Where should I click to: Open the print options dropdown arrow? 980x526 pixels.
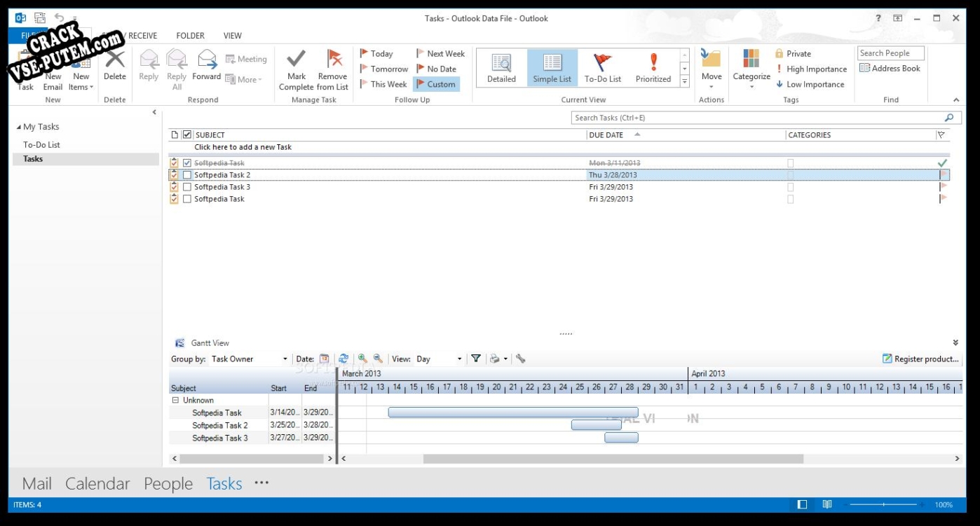(505, 359)
